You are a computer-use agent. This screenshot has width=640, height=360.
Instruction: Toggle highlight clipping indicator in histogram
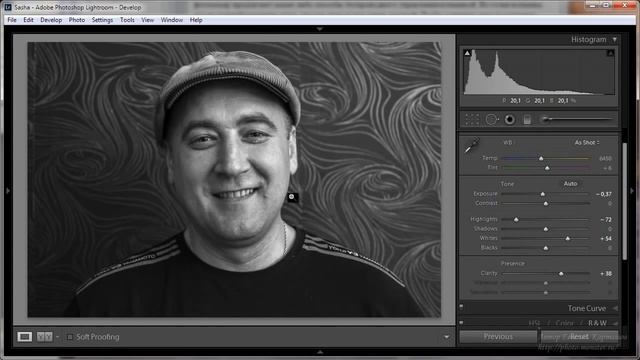pos(610,53)
